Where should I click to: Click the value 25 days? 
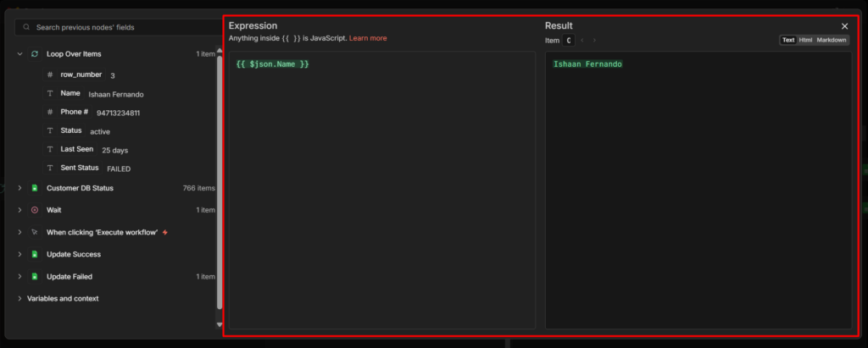click(x=115, y=151)
